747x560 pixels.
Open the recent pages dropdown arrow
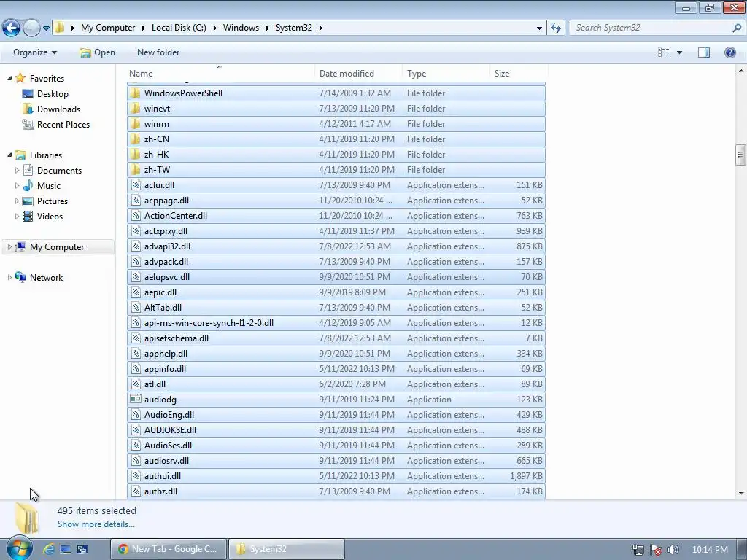(x=46, y=28)
